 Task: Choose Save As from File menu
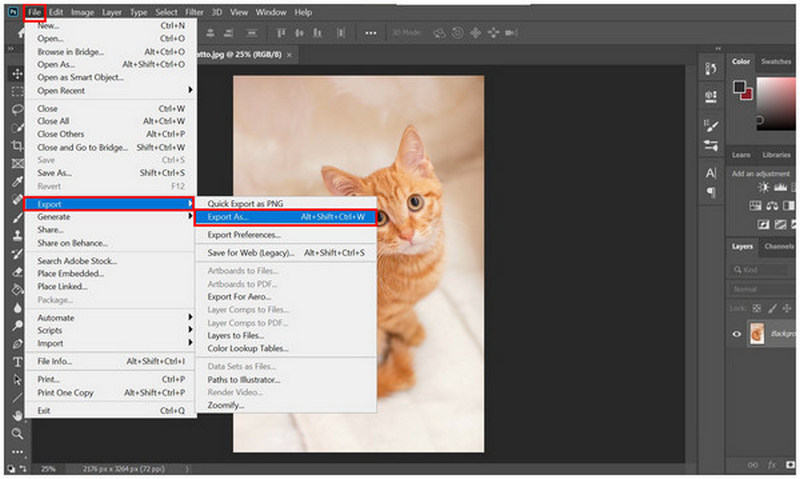point(111,173)
